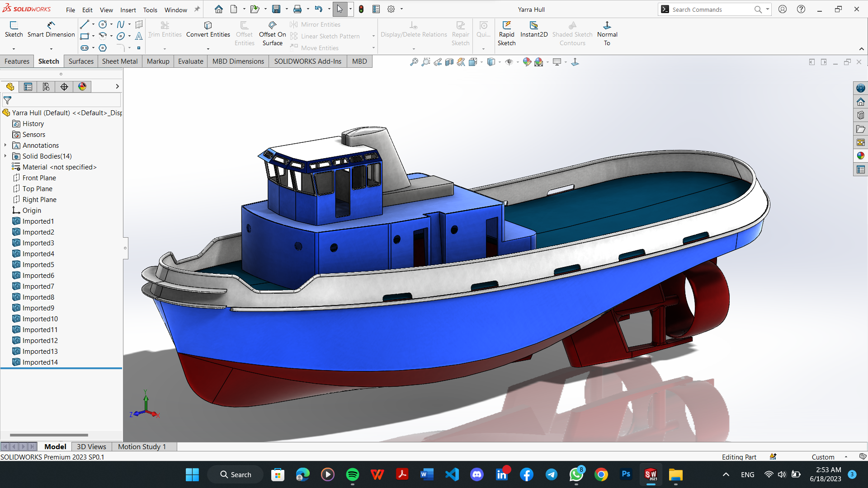Viewport: 868px width, 488px height.
Task: Switch to the Features tab
Action: [x=17, y=61]
